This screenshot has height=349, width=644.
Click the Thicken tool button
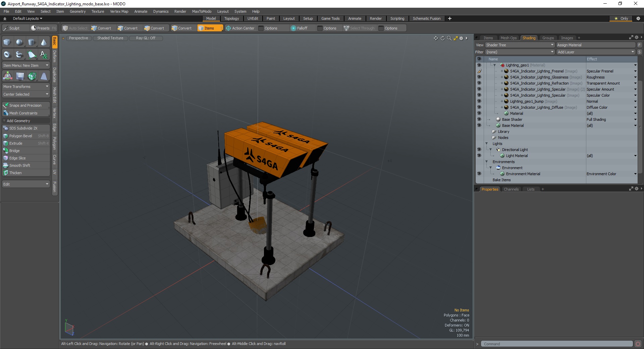(26, 173)
